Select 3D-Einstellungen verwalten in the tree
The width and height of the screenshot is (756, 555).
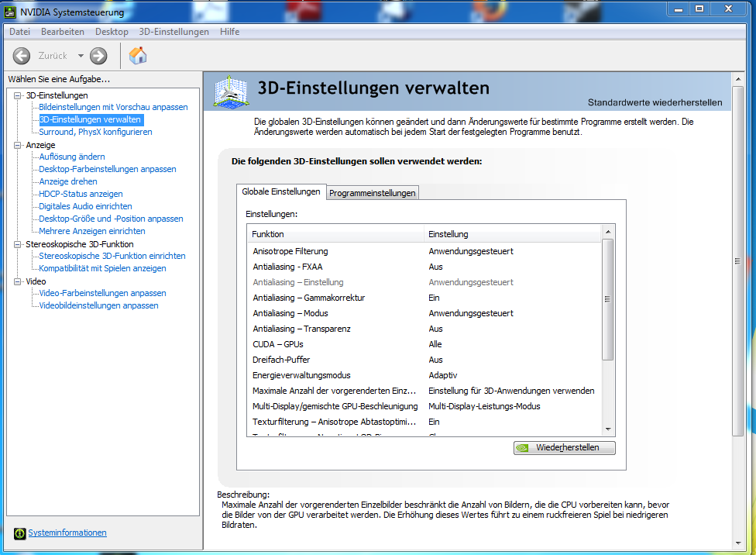click(x=90, y=119)
